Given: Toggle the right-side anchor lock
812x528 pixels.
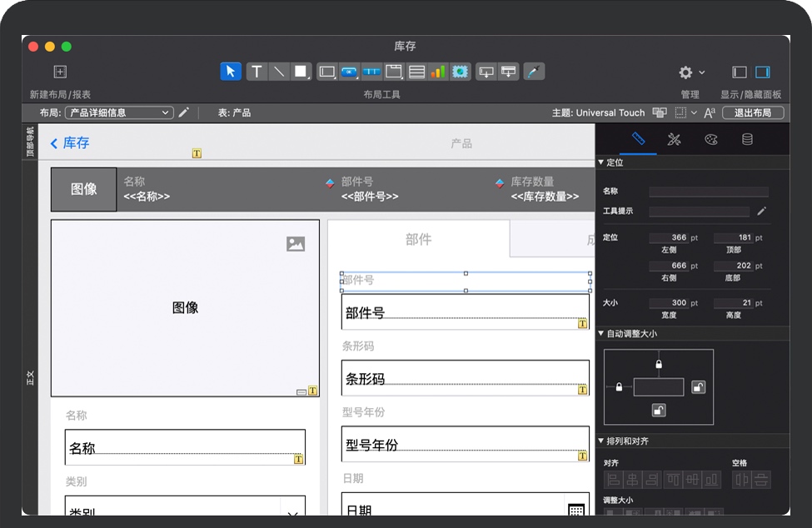Looking at the screenshot, I should coord(699,386).
